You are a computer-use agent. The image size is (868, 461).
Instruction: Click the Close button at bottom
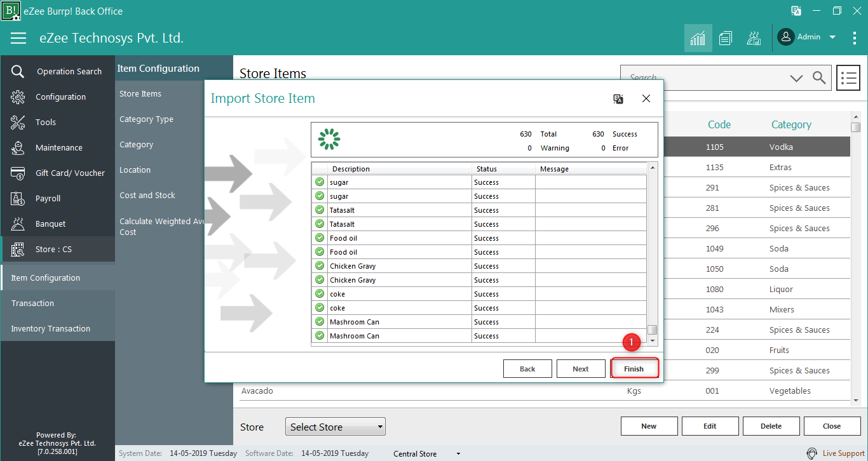click(x=832, y=426)
